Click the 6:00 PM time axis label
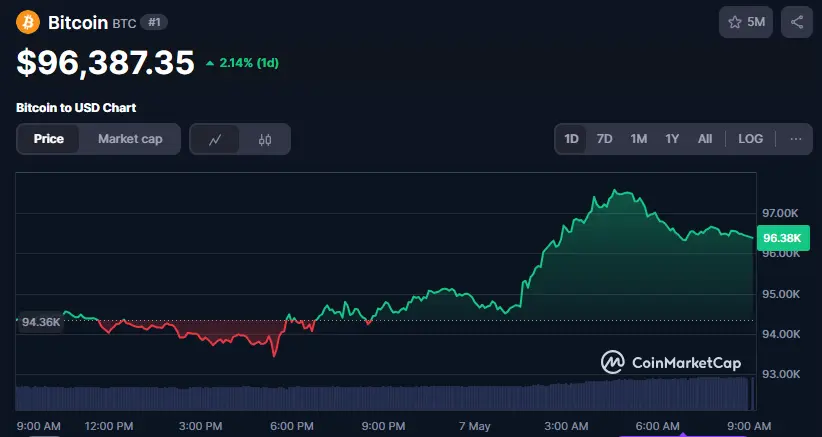 [292, 427]
